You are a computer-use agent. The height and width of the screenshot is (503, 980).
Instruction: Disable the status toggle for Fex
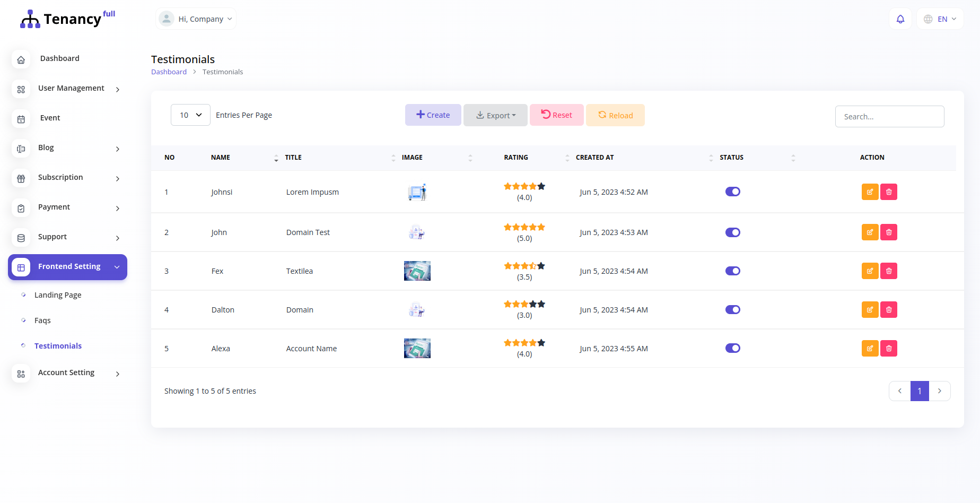click(732, 271)
